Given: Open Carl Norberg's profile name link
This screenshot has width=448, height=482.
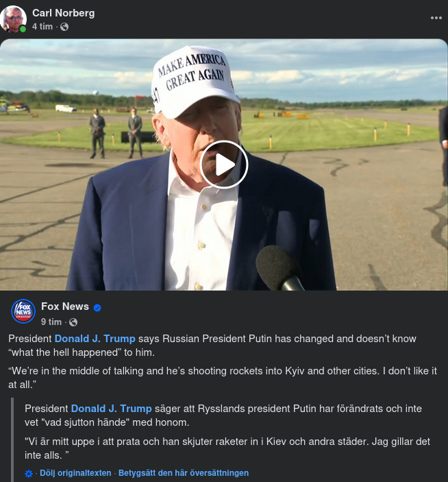Looking at the screenshot, I should (x=64, y=13).
